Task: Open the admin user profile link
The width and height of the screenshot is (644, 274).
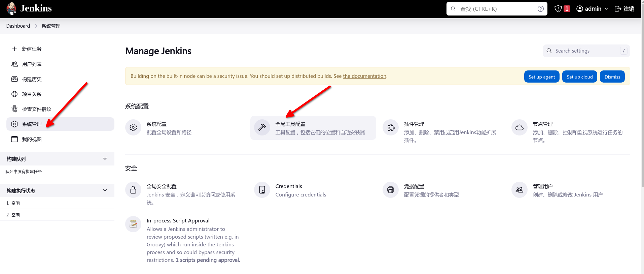Action: point(589,9)
